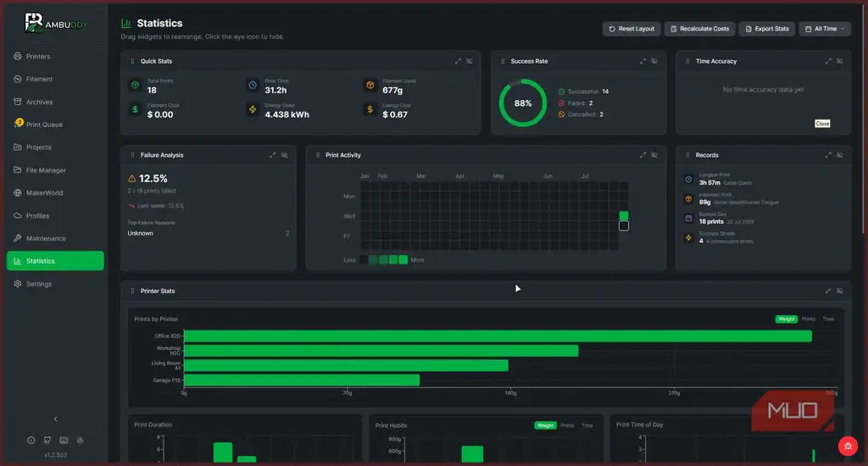Click the Recalculate Costs button

pyautogui.click(x=699, y=29)
